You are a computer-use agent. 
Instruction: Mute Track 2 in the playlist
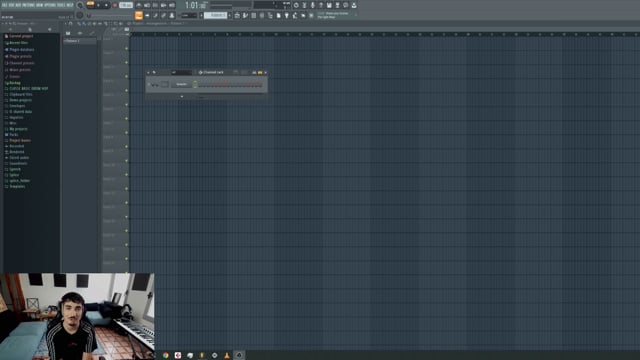coord(127,62)
